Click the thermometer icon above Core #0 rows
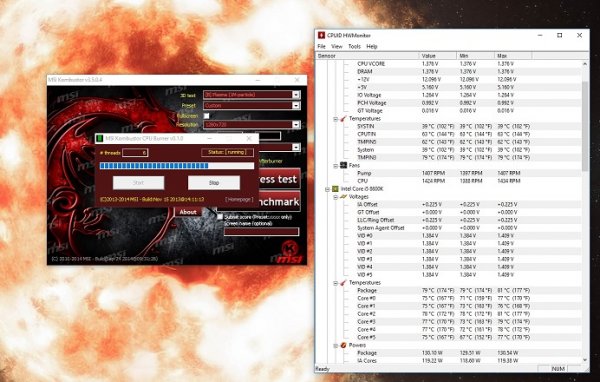This screenshot has width=600, height=382. pyautogui.click(x=343, y=283)
